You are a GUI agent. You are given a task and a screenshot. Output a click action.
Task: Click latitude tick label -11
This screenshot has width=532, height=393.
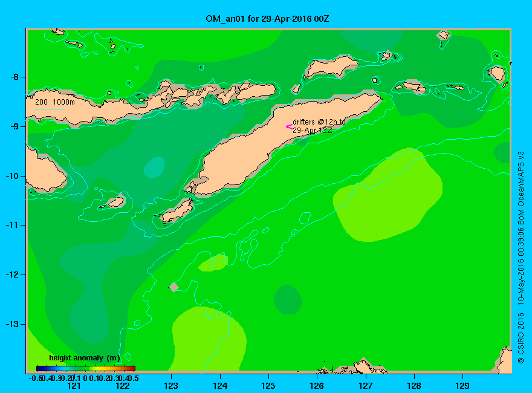(12, 225)
